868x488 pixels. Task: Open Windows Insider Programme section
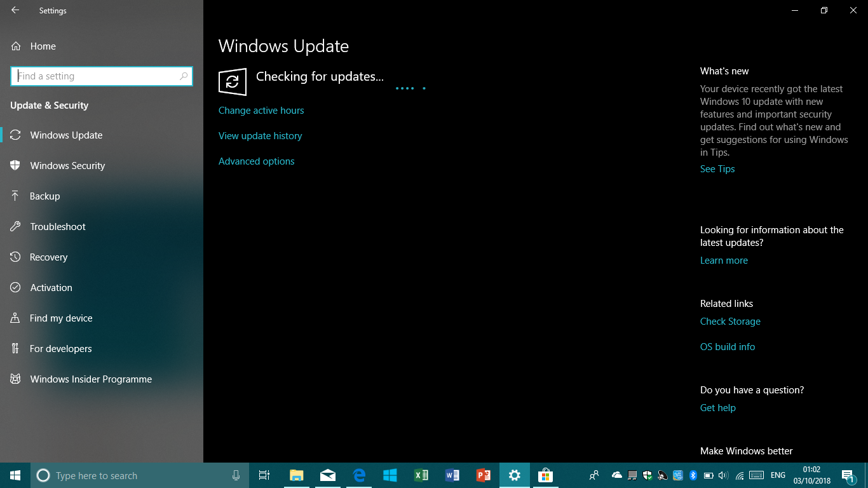pyautogui.click(x=102, y=379)
